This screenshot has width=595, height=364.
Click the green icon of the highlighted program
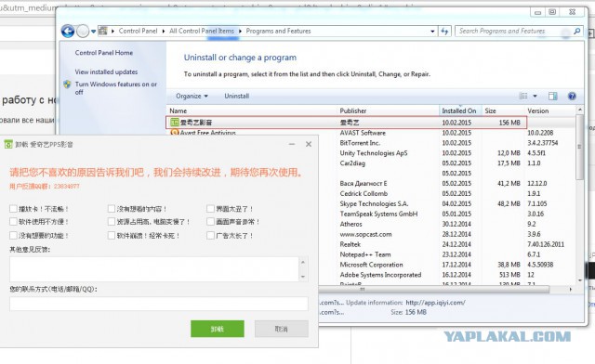click(x=175, y=122)
